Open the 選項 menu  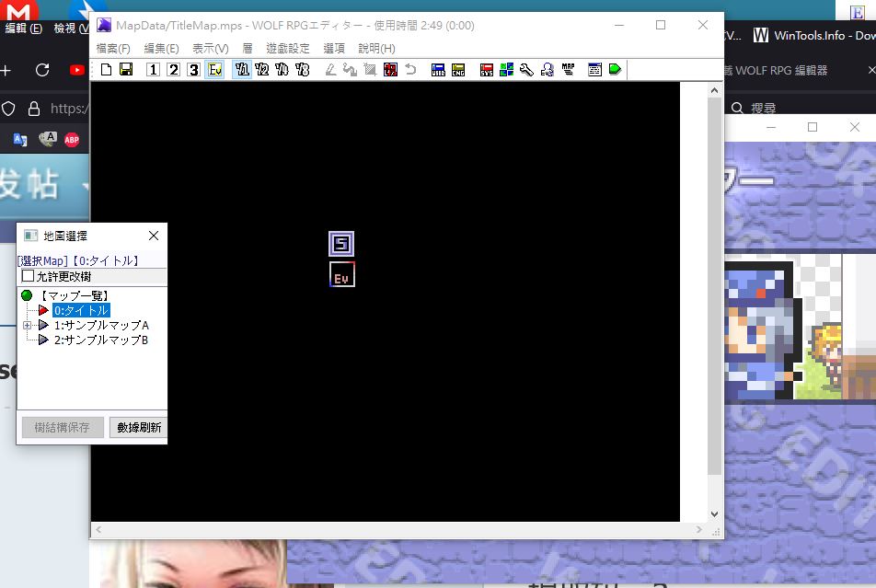(334, 49)
